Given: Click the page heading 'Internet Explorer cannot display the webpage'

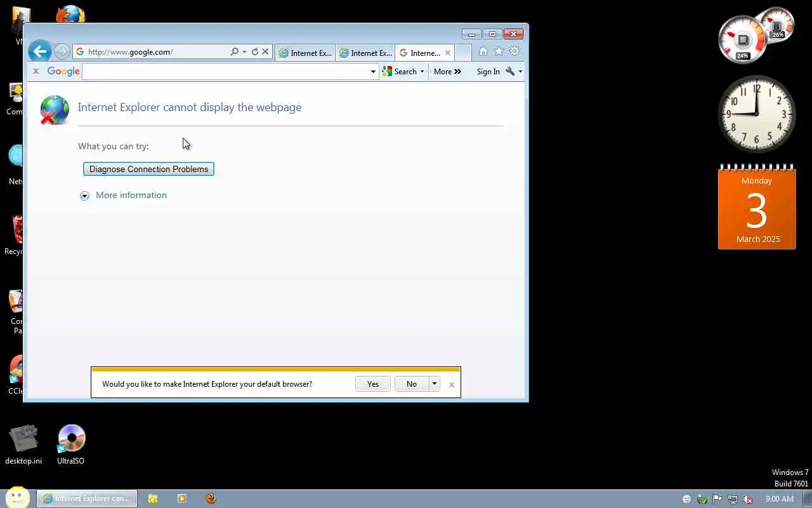Looking at the screenshot, I should [190, 107].
